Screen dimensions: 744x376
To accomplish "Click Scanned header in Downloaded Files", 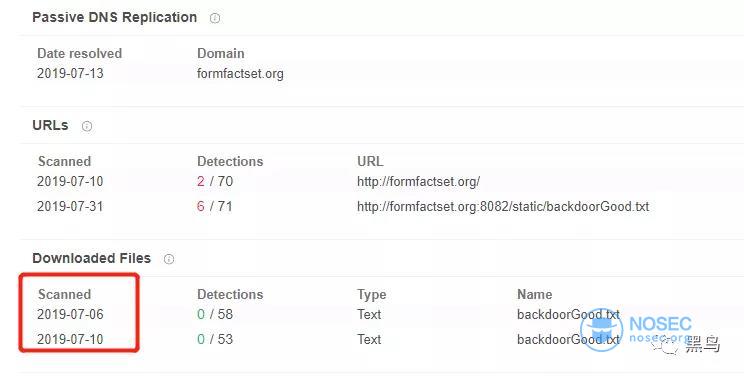I will tap(65, 294).
